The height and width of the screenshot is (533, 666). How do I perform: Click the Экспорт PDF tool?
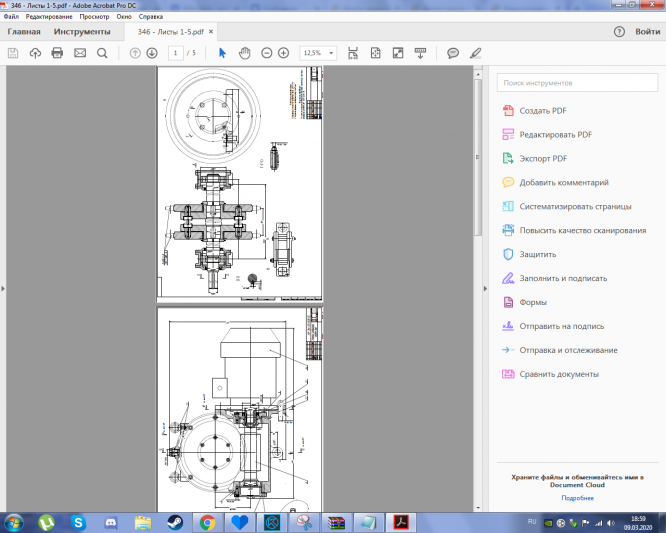coord(543,158)
